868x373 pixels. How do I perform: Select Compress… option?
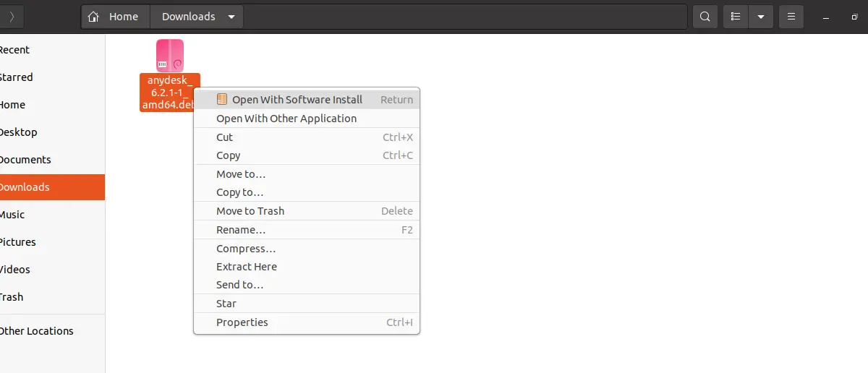tap(307, 249)
